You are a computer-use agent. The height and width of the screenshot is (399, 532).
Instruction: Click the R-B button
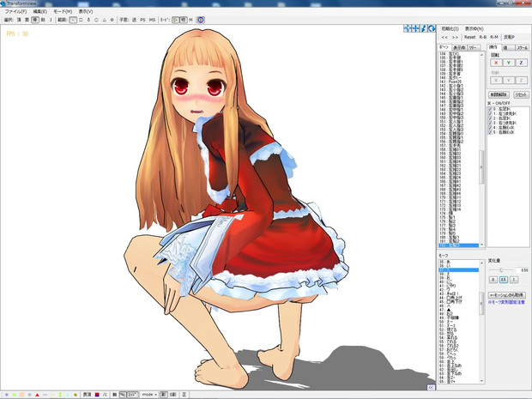[483, 37]
